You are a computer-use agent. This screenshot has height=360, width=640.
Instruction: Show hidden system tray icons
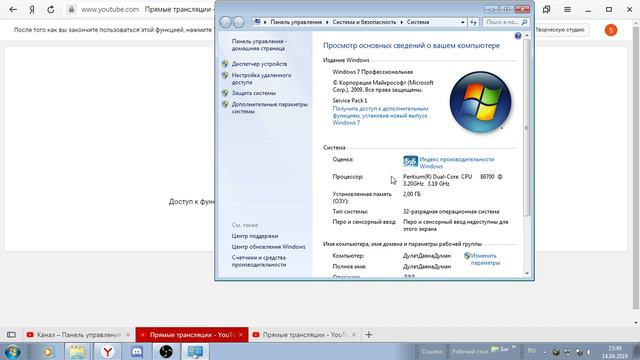(544, 352)
